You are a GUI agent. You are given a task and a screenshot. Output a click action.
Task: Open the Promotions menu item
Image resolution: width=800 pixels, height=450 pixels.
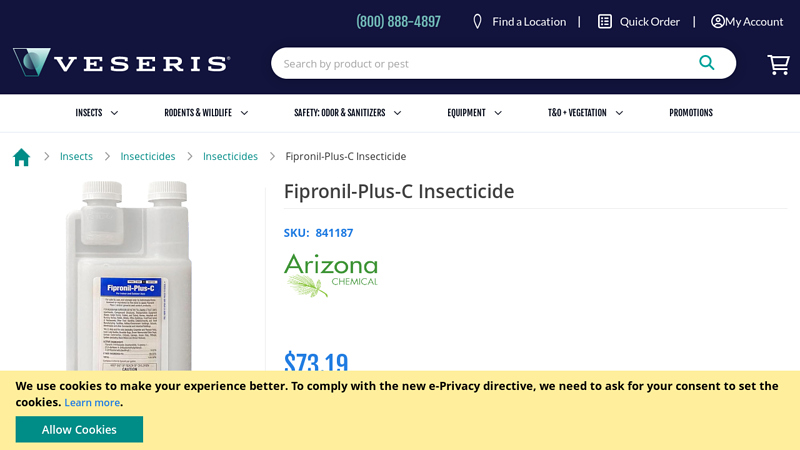[x=691, y=113]
